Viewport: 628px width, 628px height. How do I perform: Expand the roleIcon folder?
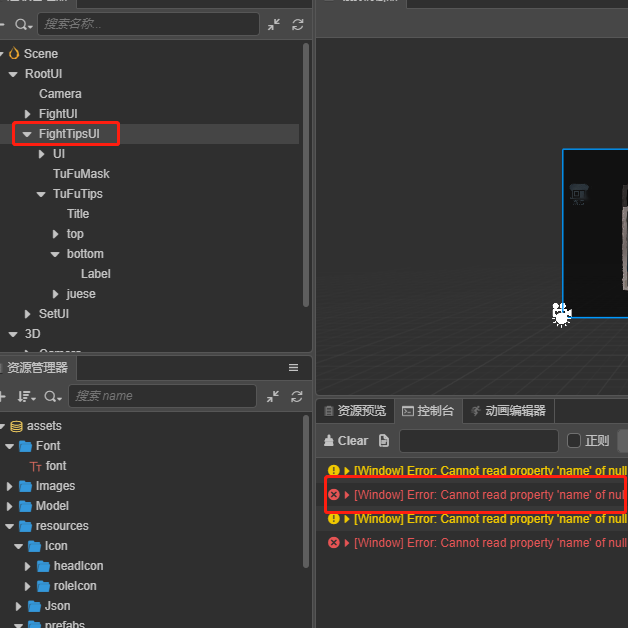click(x=27, y=586)
